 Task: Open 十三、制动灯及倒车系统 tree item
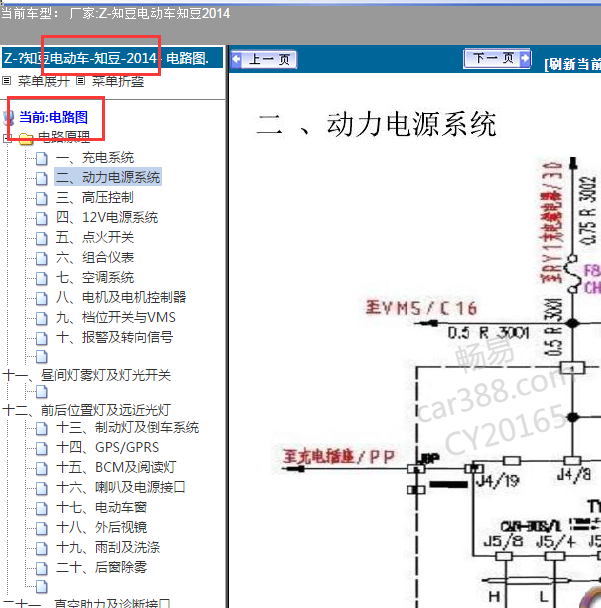(127, 427)
